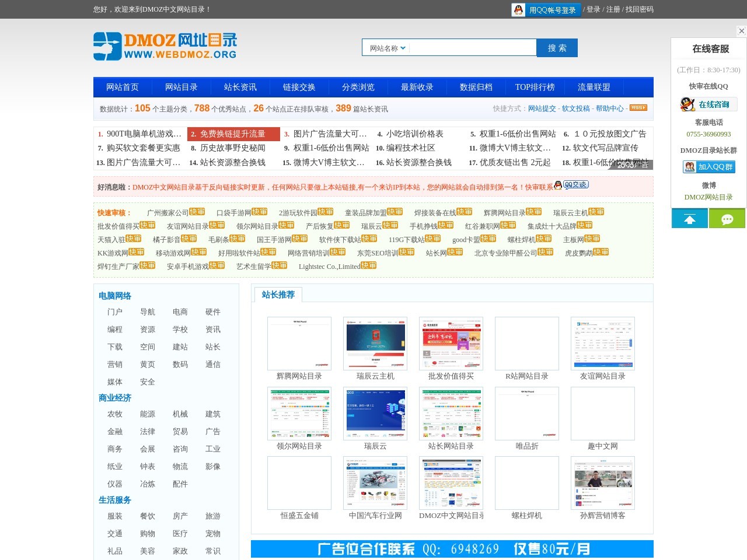This screenshot has height=560, width=747.
Task: Open the 瑞辰云主机 site thumbnail
Action: pos(375,343)
